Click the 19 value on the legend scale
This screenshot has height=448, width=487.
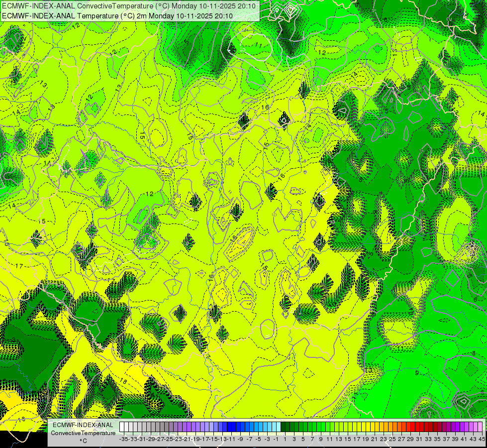coord(366,440)
